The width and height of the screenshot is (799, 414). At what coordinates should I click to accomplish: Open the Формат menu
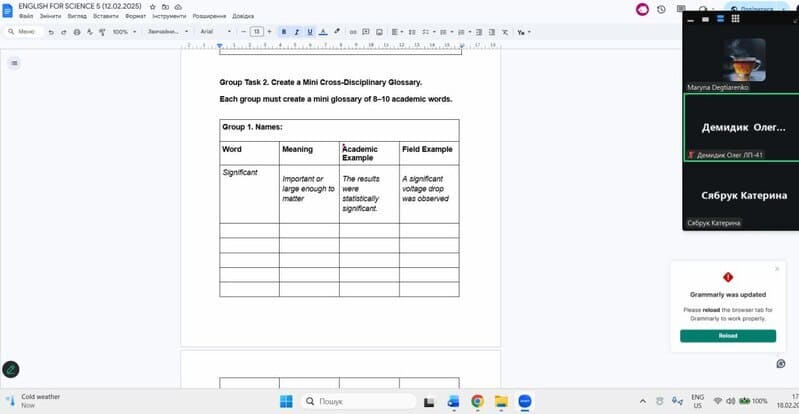coord(135,16)
